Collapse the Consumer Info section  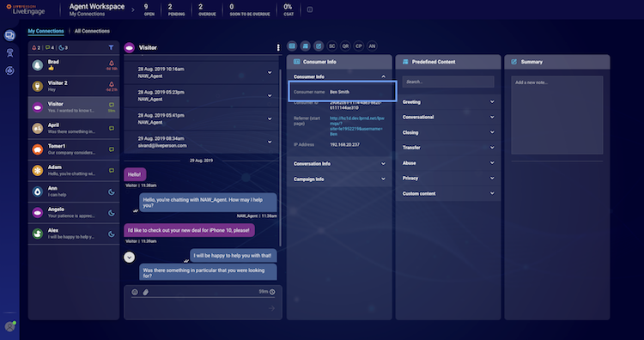(x=383, y=76)
